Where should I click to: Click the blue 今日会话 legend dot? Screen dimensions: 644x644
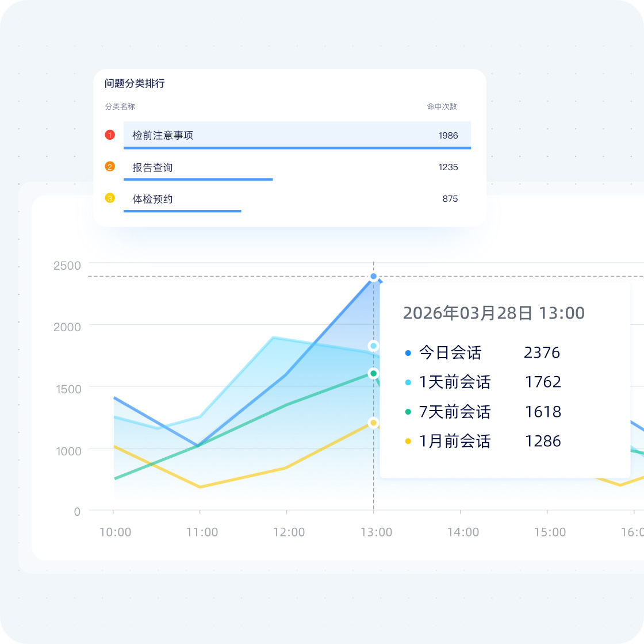408,353
